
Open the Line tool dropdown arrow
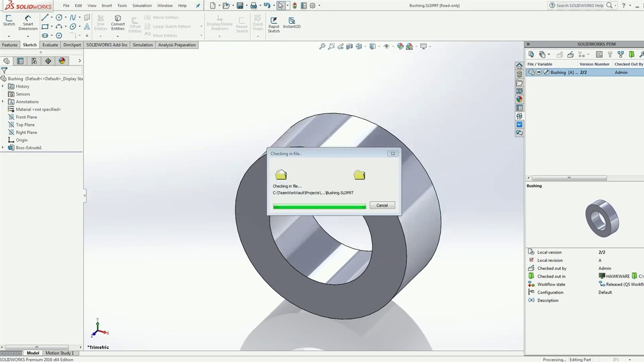click(52, 18)
